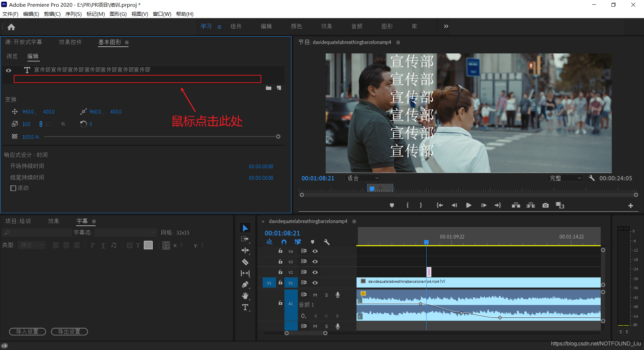644x350 pixels.
Task: Go to the Home screen icon
Action: (11, 27)
